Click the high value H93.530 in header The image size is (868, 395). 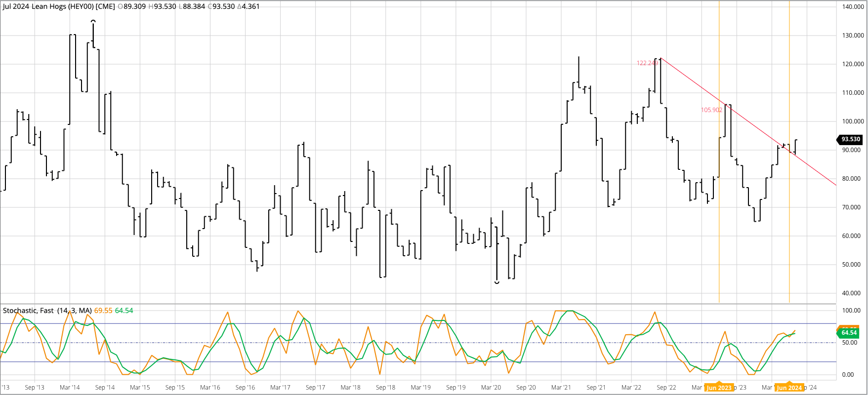(x=162, y=6)
